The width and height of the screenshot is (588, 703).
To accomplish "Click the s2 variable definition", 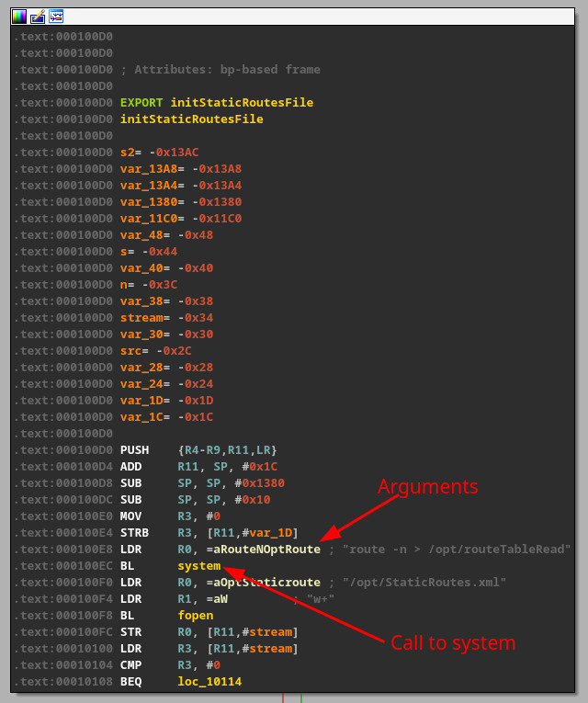I will coord(159,153).
